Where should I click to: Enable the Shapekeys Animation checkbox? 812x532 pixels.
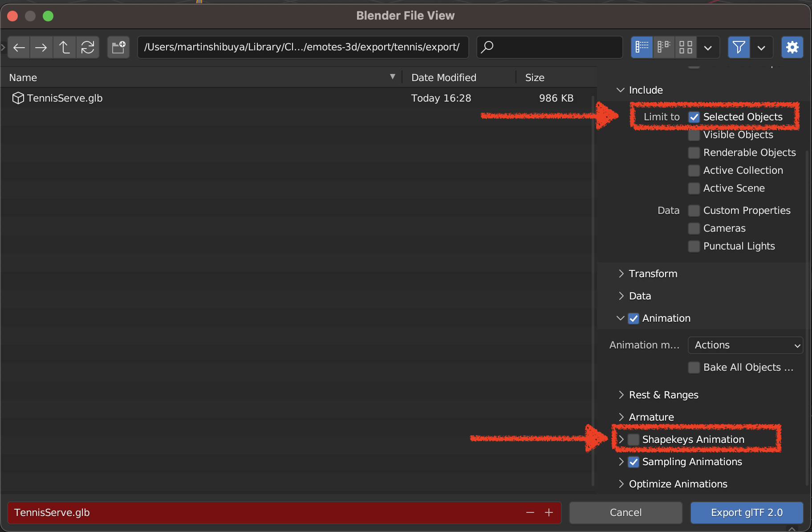point(633,440)
